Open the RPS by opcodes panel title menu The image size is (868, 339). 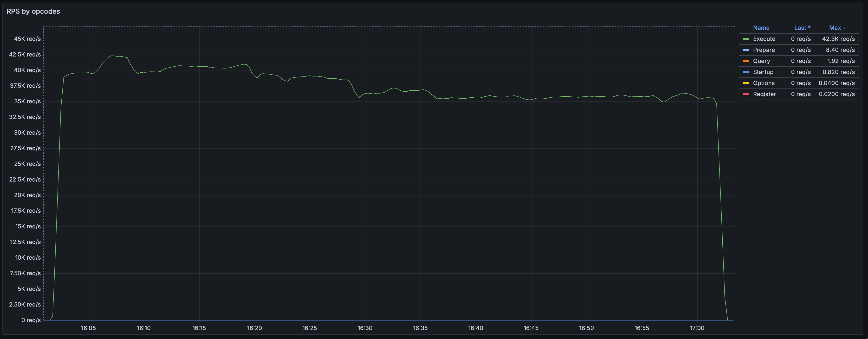33,12
